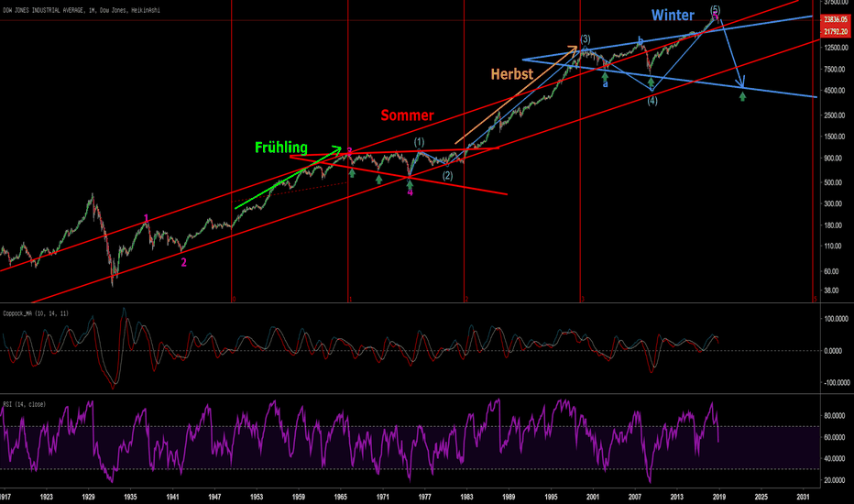
Task: Click the 21792.20 price tag
Action: (x=836, y=31)
